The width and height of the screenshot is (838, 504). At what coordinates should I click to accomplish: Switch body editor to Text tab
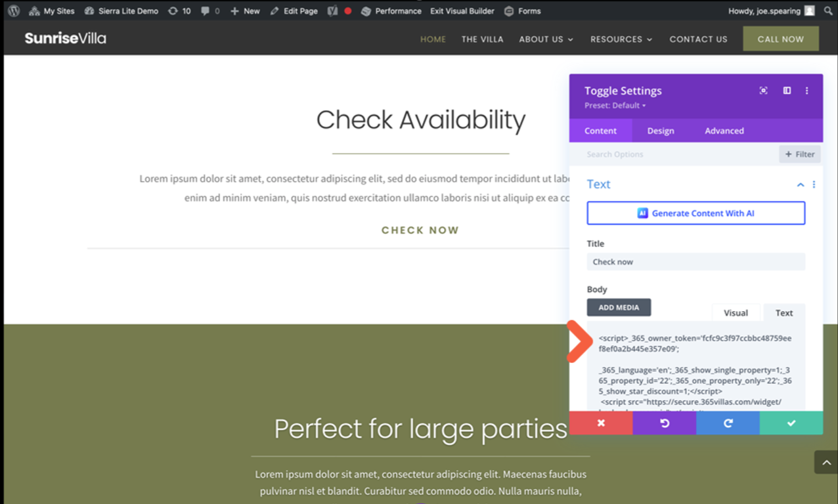[784, 312]
